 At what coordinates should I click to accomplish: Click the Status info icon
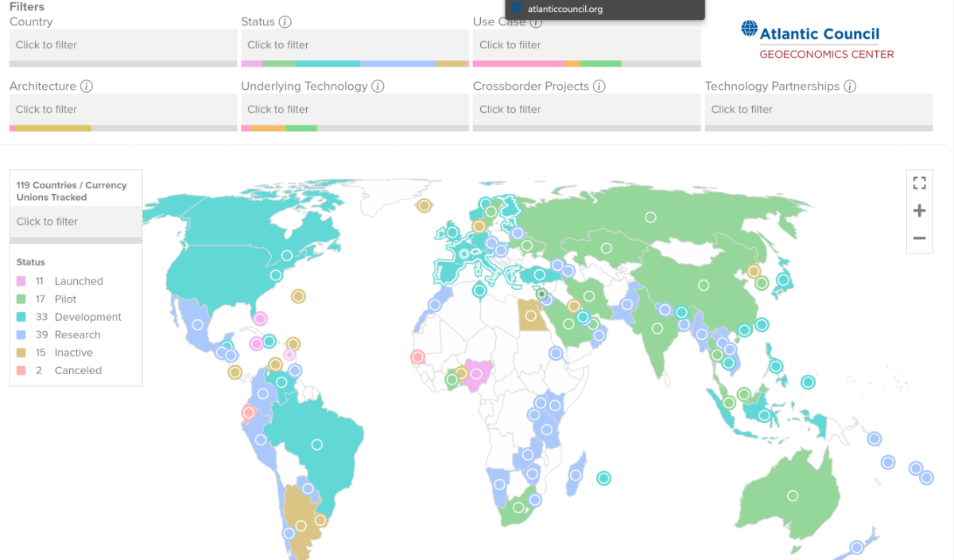pos(285,22)
